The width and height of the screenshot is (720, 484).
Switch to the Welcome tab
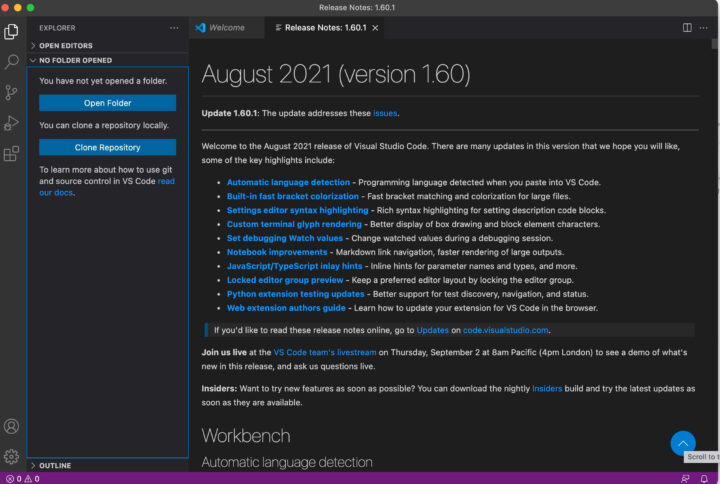click(x=226, y=28)
